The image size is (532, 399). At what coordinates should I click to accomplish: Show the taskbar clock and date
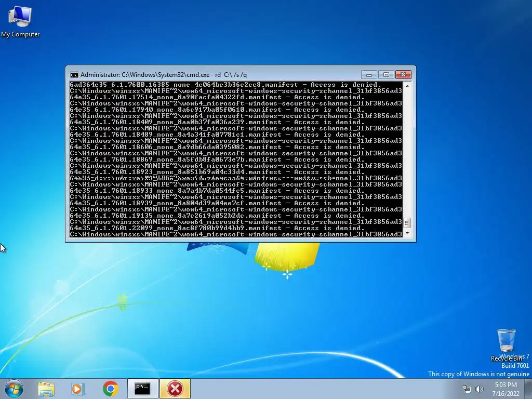pyautogui.click(x=506, y=389)
